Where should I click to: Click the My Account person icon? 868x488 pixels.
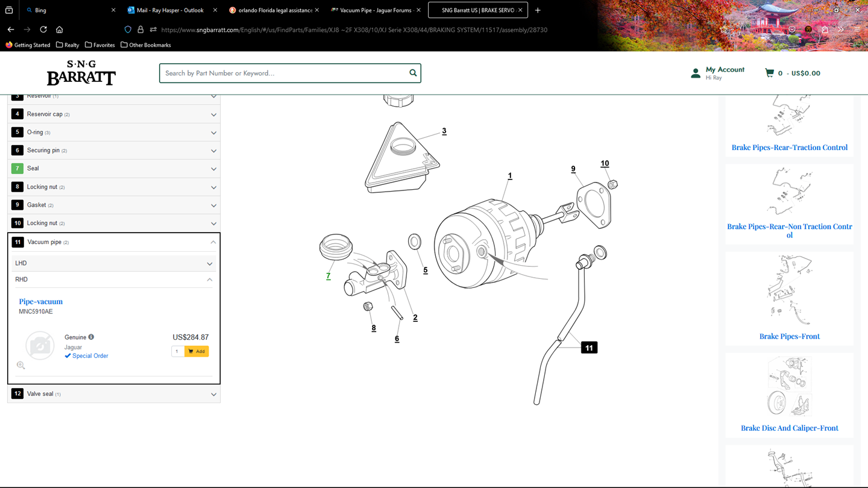(696, 74)
